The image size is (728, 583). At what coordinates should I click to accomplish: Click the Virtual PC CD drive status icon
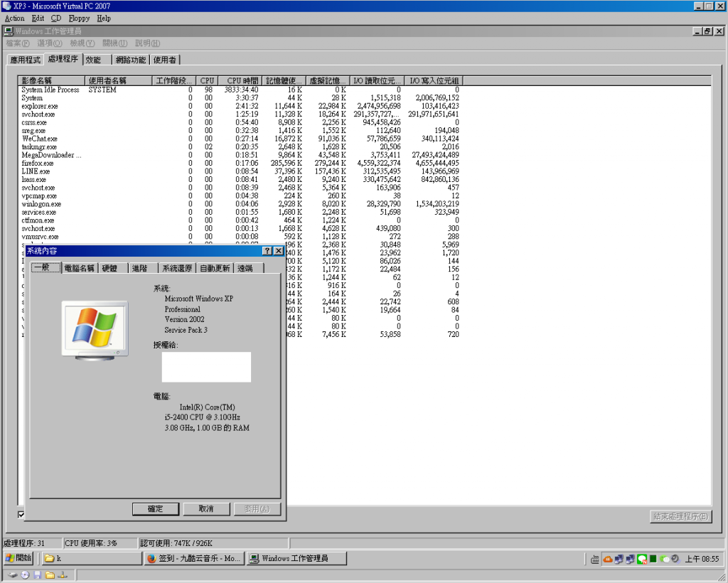click(25, 575)
